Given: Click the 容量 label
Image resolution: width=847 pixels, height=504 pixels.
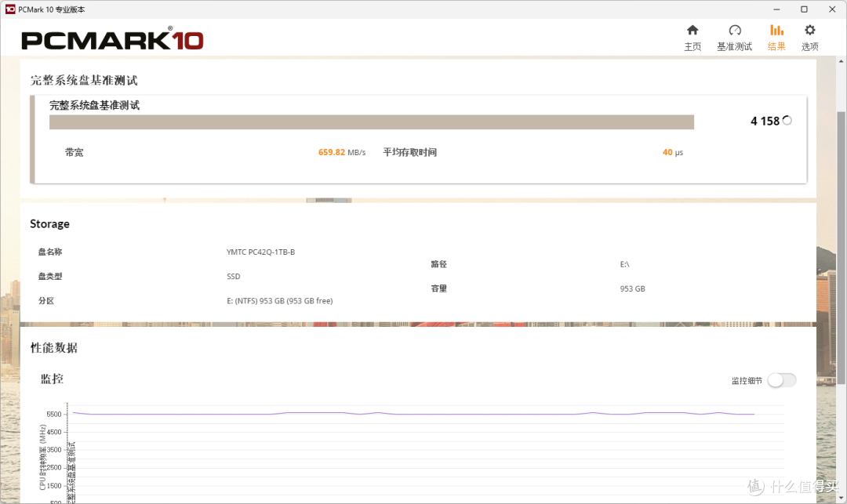Looking at the screenshot, I should click(x=438, y=288).
